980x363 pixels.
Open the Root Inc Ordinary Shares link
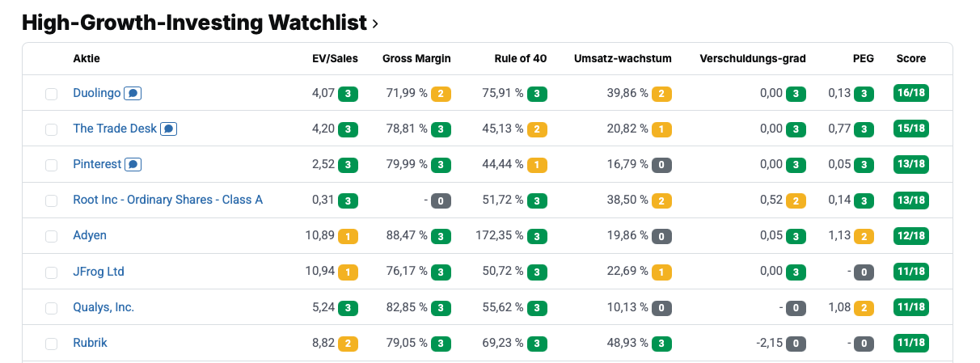coord(167,200)
